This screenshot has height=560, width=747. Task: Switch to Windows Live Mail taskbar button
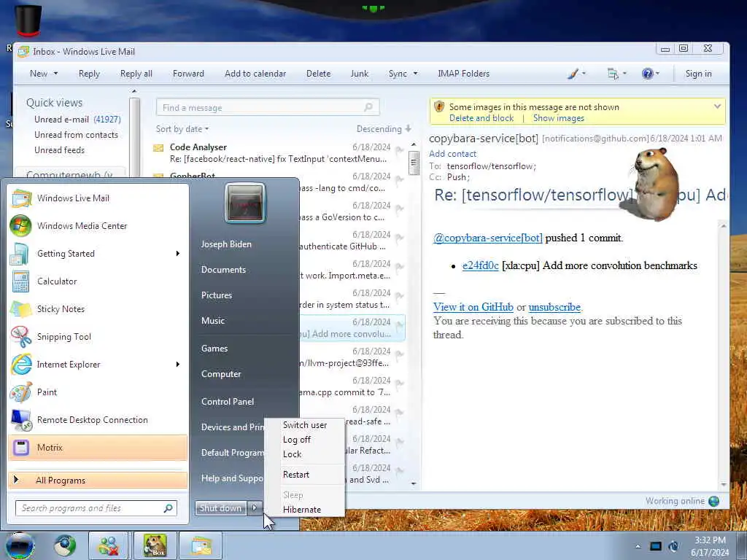(201, 545)
